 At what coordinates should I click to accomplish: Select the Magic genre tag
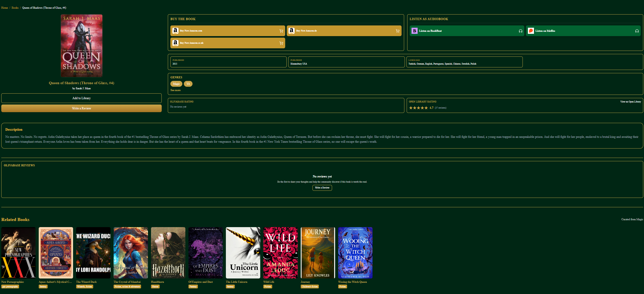pyautogui.click(x=176, y=84)
